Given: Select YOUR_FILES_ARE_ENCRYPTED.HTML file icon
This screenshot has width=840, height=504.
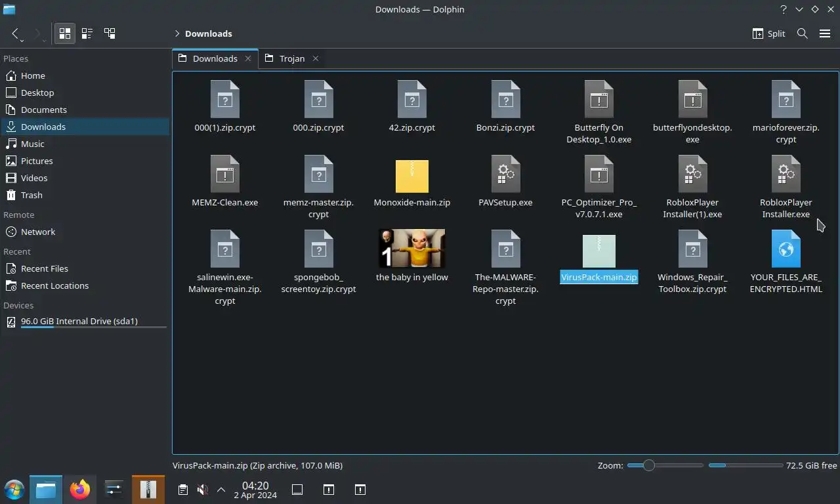Looking at the screenshot, I should (x=786, y=249).
